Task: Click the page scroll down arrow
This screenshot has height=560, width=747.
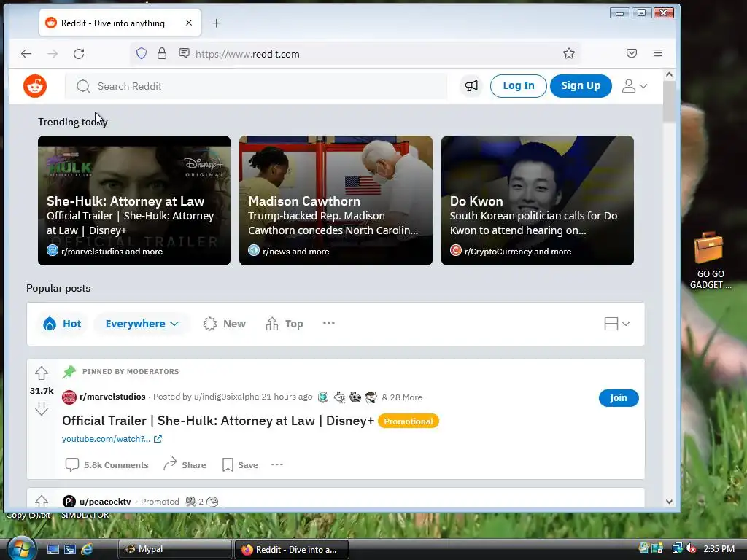Action: 669,502
